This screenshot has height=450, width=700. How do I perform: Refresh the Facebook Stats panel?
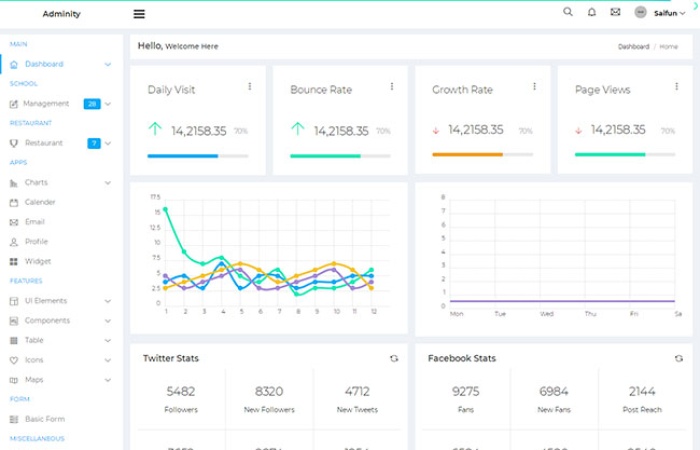click(x=679, y=358)
